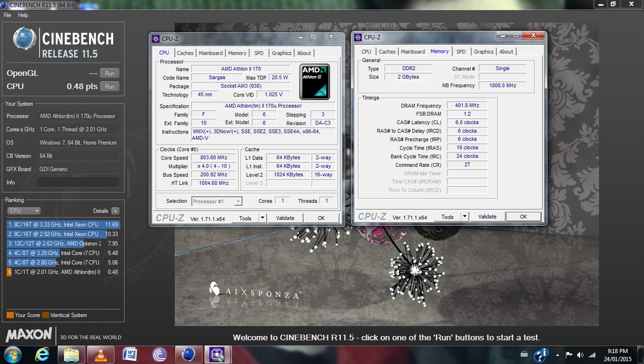This screenshot has width=644, height=364.
Task: Open SPD tab in left CPU-Z window
Action: pos(259,53)
